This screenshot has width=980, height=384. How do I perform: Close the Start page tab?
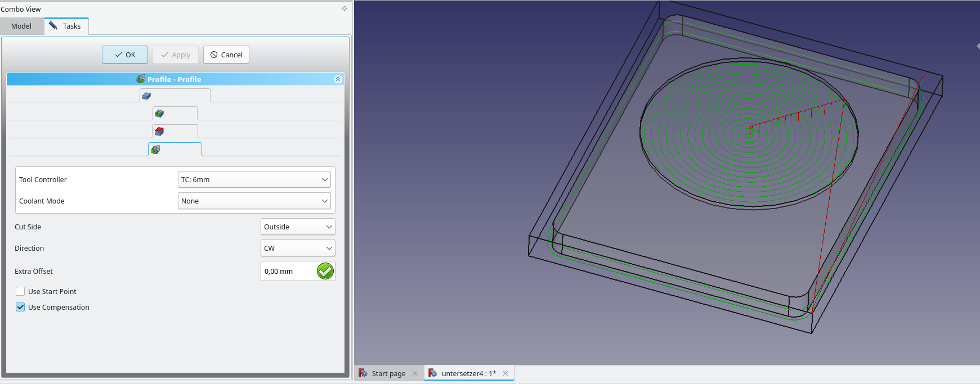click(415, 373)
